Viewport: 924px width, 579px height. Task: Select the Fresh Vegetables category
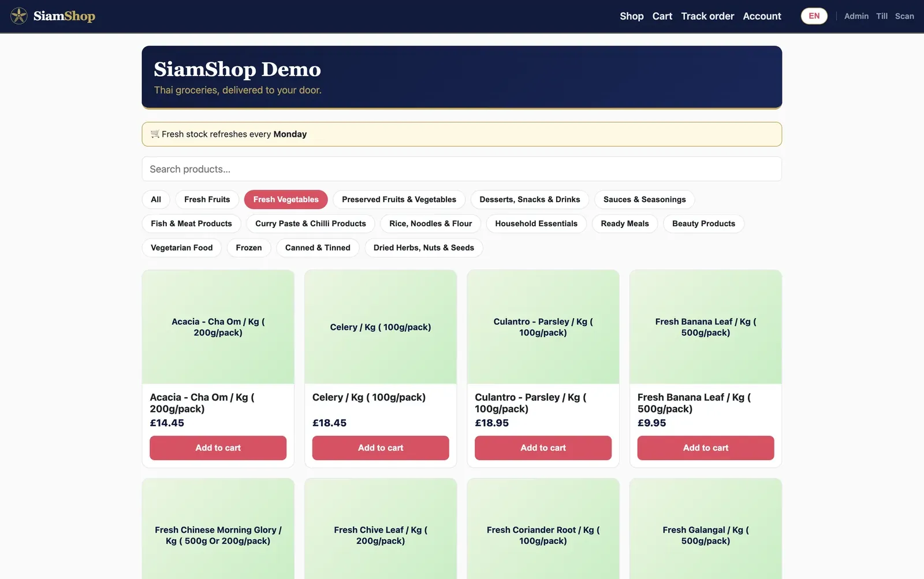pos(286,200)
